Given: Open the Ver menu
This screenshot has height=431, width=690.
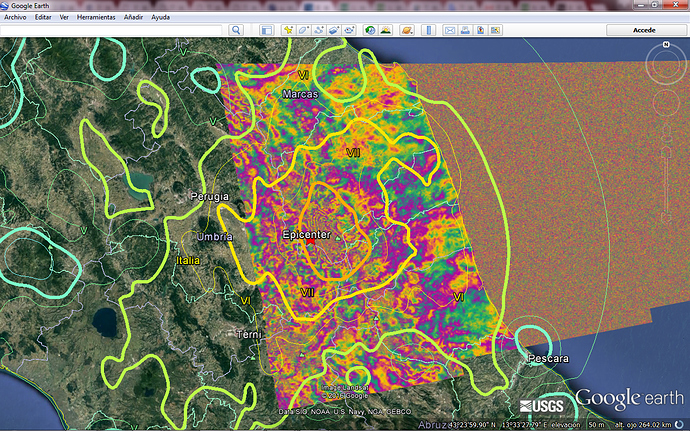Looking at the screenshot, I should click(x=64, y=17).
